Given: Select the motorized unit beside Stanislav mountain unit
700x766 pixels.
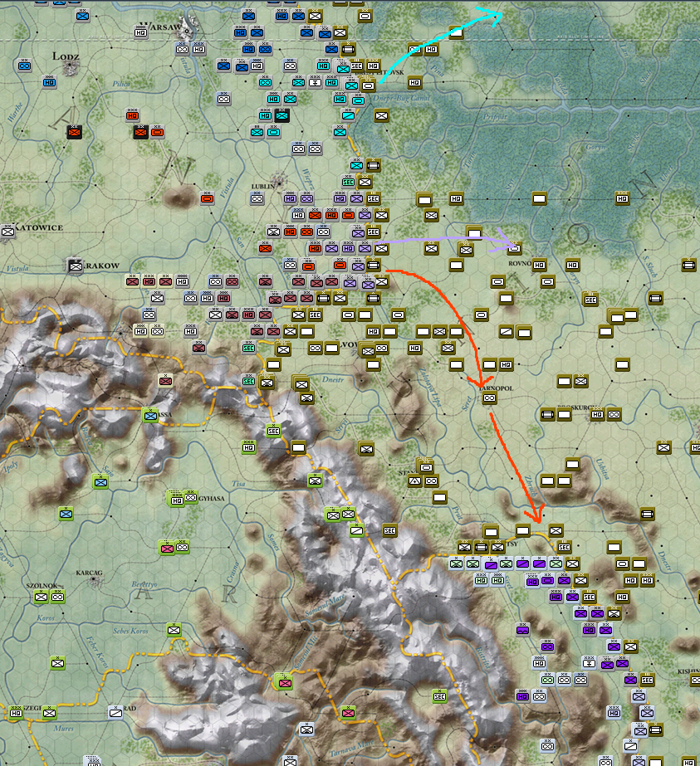Looking at the screenshot, I should click(x=431, y=481).
